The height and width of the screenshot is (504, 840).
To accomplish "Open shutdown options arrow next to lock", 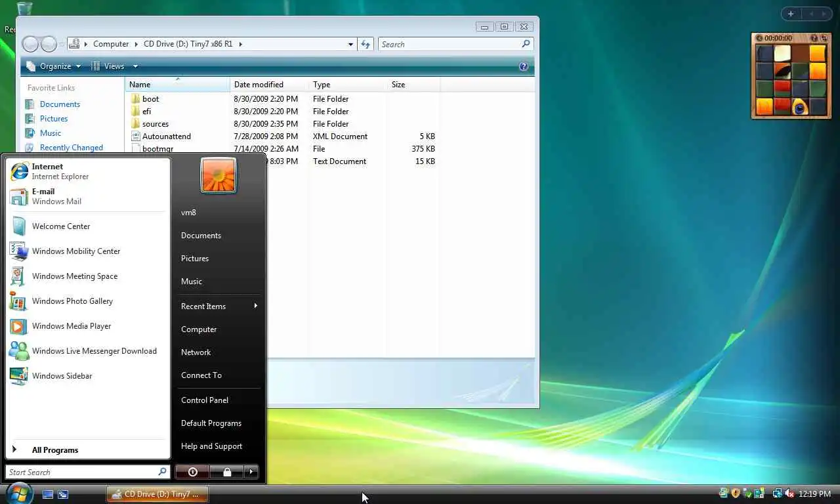I will coord(251,472).
